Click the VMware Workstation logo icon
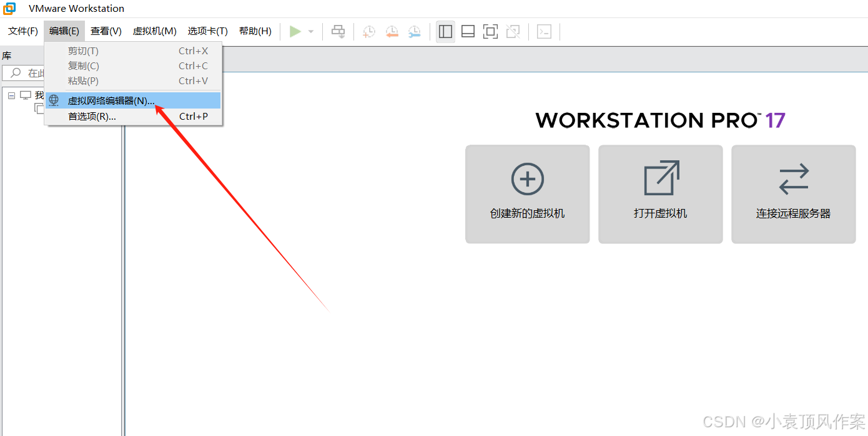The width and height of the screenshot is (868, 436). (x=9, y=8)
